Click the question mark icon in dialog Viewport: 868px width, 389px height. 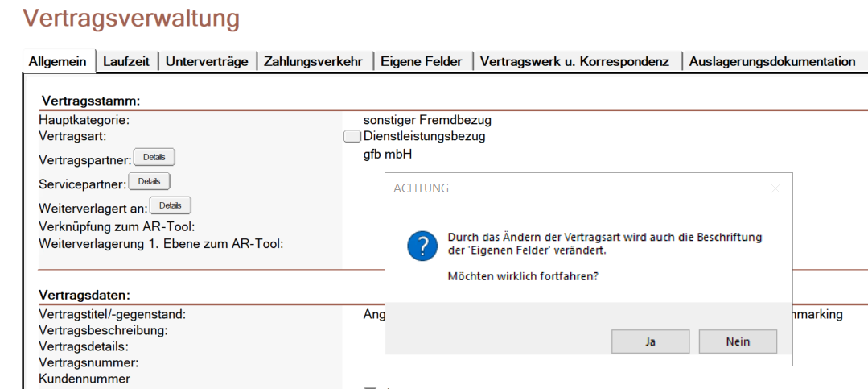(x=422, y=246)
